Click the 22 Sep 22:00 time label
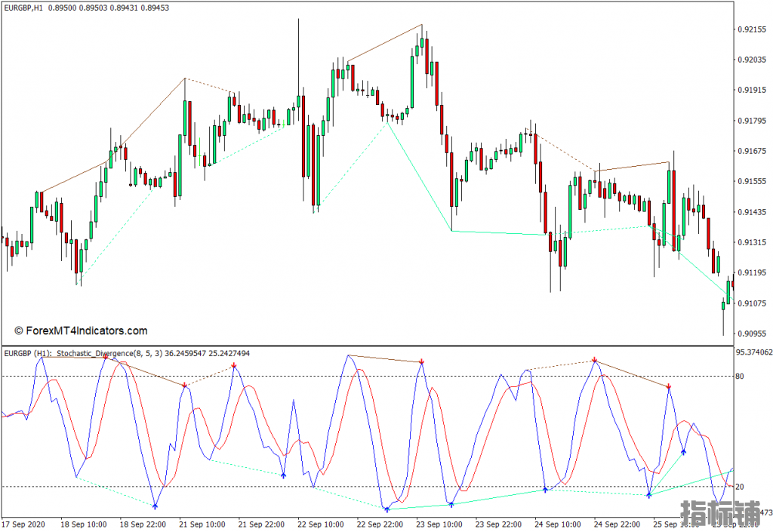Screen dimensions: 773x532 (x=380, y=524)
